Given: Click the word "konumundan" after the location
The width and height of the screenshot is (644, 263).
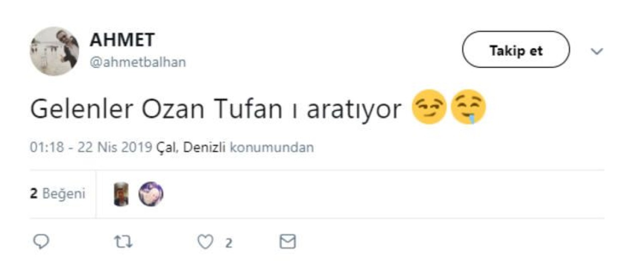Looking at the screenshot, I should 272,148.
